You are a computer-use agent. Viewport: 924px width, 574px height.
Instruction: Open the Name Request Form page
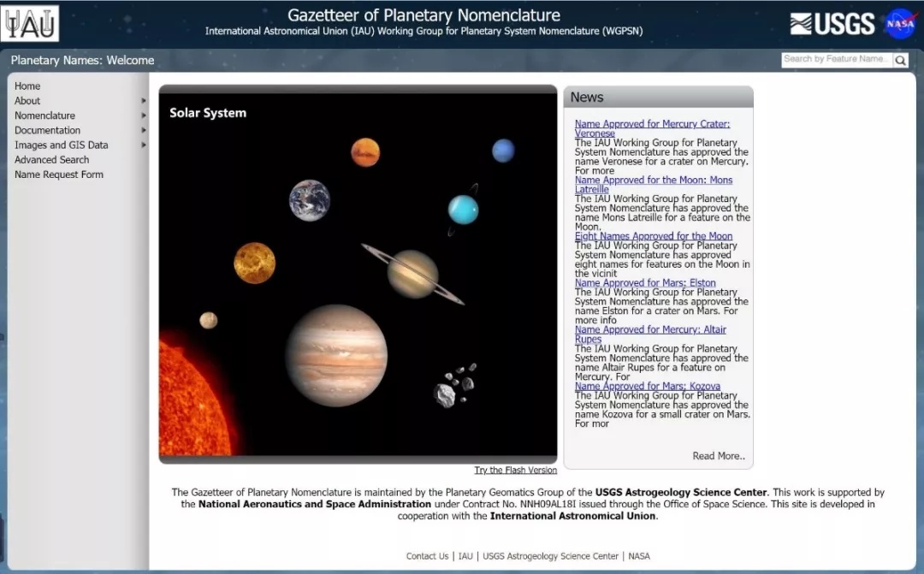58,175
